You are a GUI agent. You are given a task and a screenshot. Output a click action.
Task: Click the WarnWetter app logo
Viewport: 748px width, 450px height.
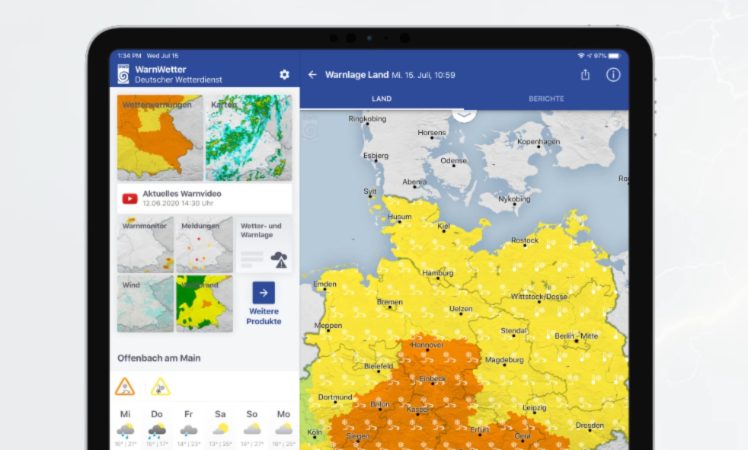(123, 75)
